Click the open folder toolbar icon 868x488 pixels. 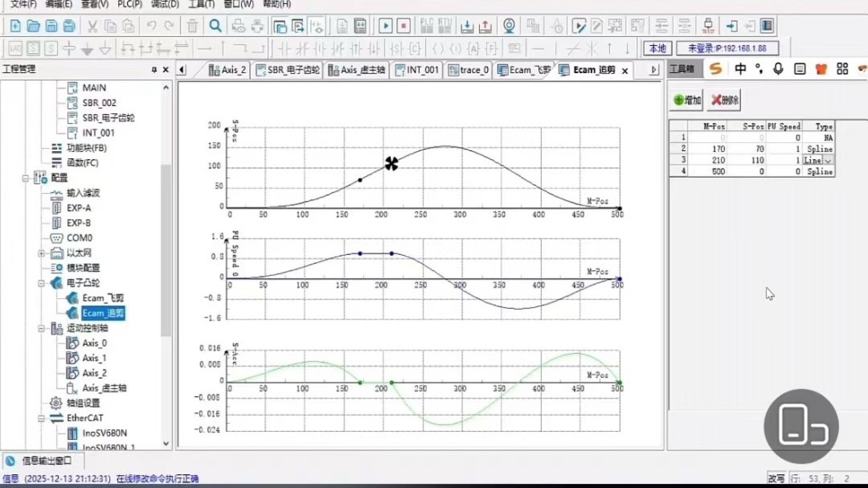33,26
